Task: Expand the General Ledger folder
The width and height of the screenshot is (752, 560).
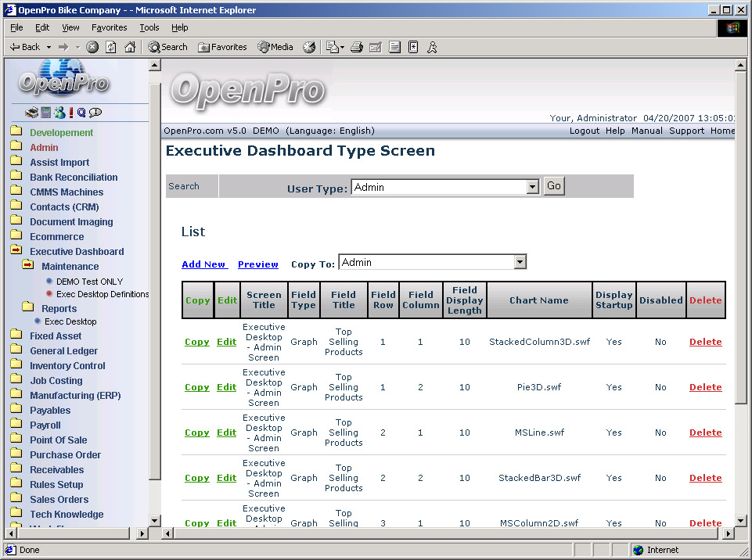Action: pyautogui.click(x=16, y=351)
